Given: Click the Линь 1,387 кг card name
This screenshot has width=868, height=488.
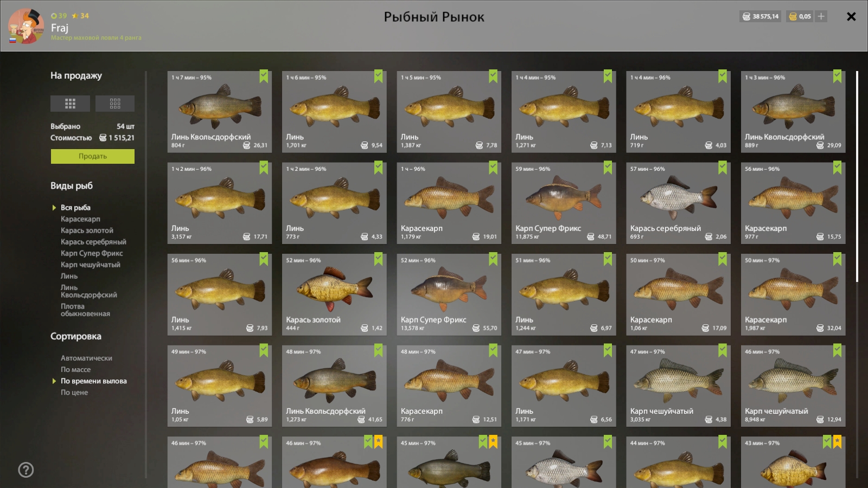Looking at the screenshot, I should click(x=410, y=137).
